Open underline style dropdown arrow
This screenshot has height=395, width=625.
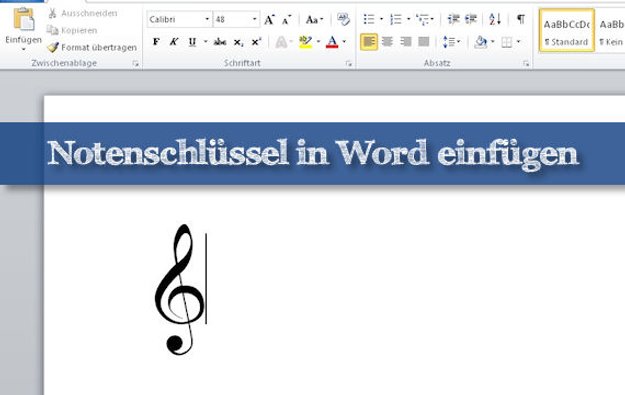coord(206,41)
